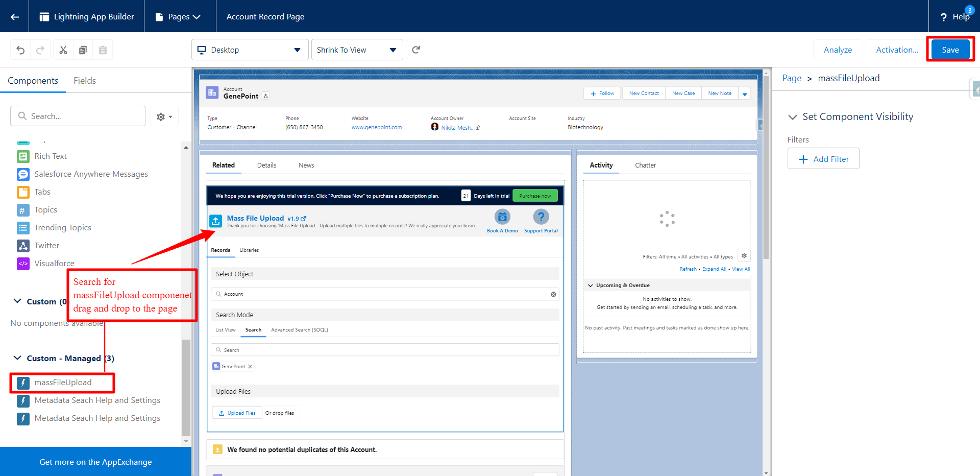Click the Book A Demo icon
Screen dimensions: 980x476
click(502, 217)
